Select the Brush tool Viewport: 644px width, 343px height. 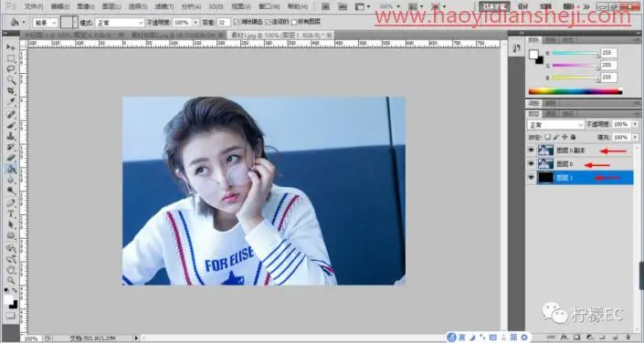coord(11,125)
